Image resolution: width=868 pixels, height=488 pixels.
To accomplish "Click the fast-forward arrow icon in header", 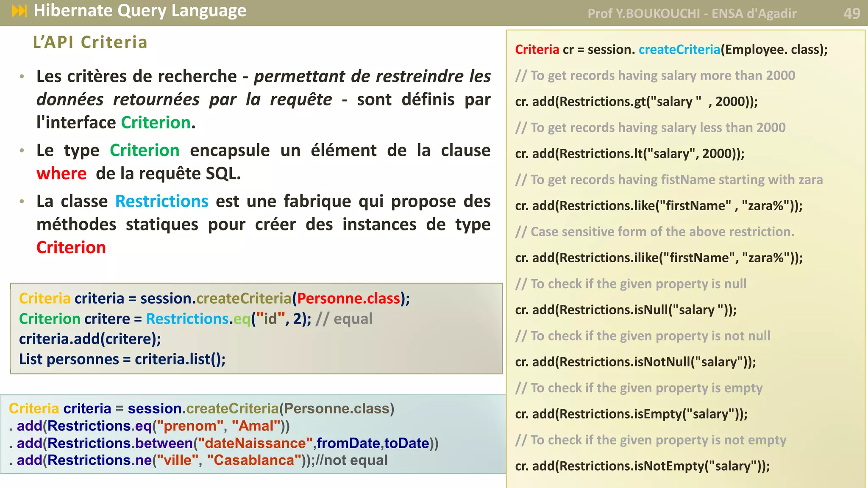I will click(19, 11).
